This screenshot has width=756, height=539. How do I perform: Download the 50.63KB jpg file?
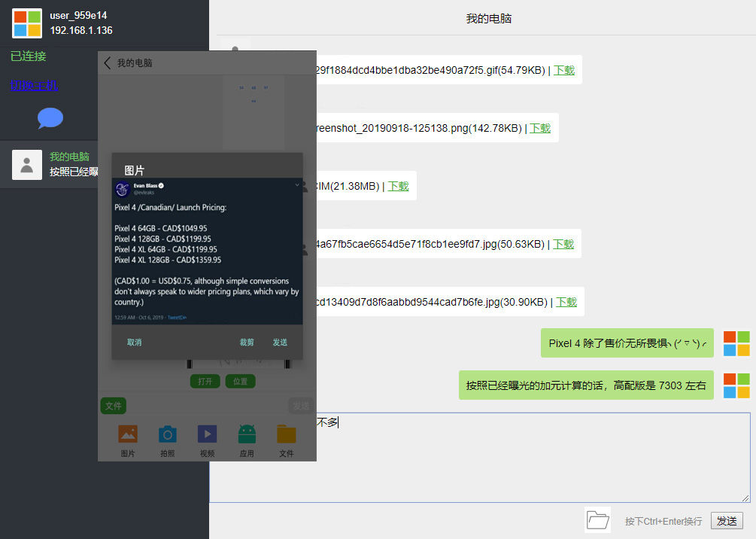pyautogui.click(x=563, y=244)
